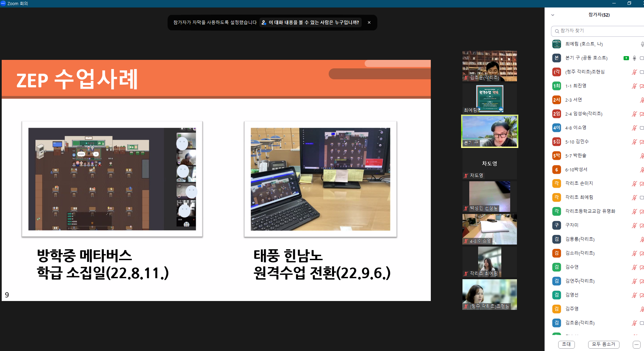Screen dimensions: 644x351
Task: Select the 차도영 video tile
Action: pyautogui.click(x=489, y=164)
